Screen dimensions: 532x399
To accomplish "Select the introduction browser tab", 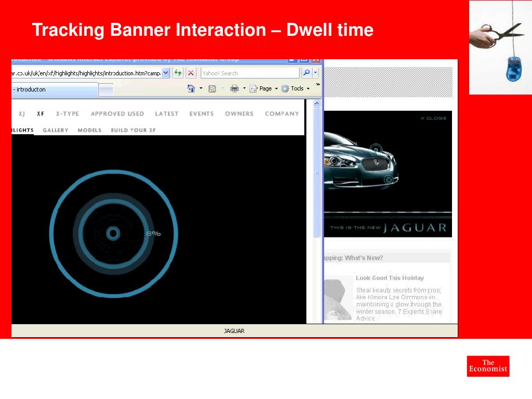I will (x=55, y=89).
